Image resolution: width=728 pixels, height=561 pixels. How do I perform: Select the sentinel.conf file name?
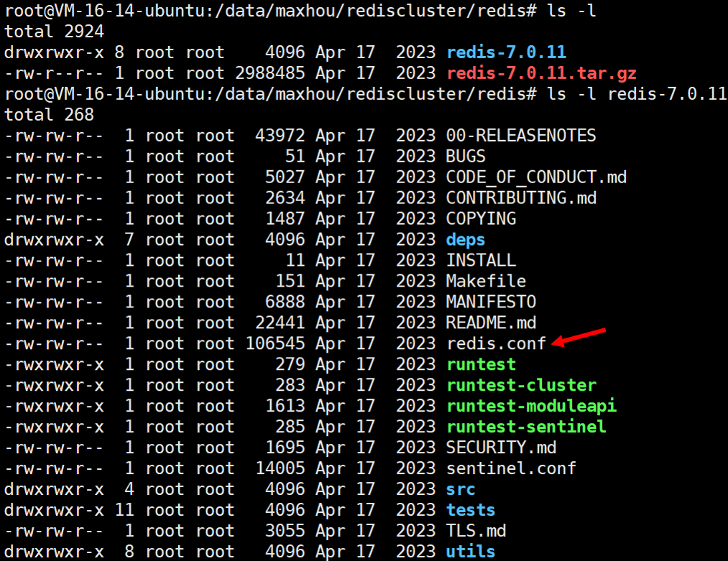point(511,468)
